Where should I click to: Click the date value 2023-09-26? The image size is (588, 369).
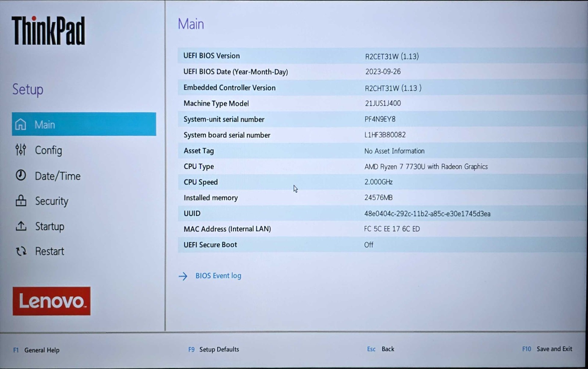[383, 72]
